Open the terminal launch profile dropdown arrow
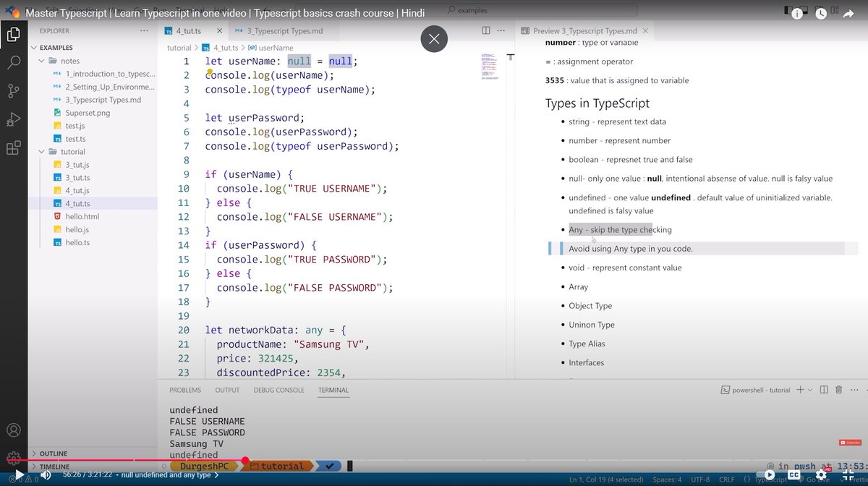This screenshot has height=486, width=868. click(x=810, y=390)
